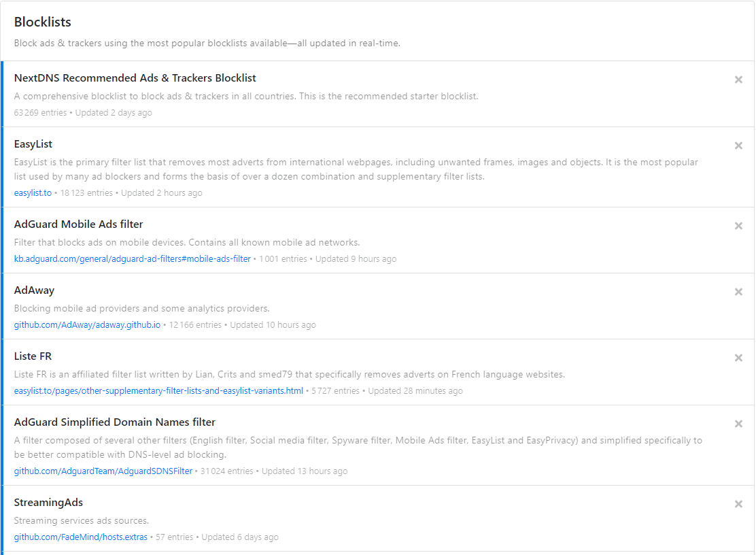The width and height of the screenshot is (756, 555).
Task: Remove AdGuard Simplified Domain Names filter
Action: 738,424
